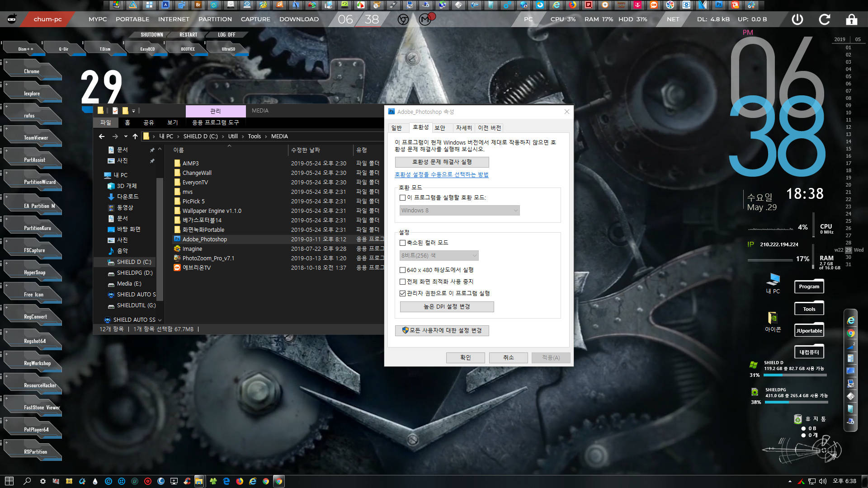868x488 pixels.
Task: Click the RAM usage bar at 17%
Action: (x=770, y=260)
